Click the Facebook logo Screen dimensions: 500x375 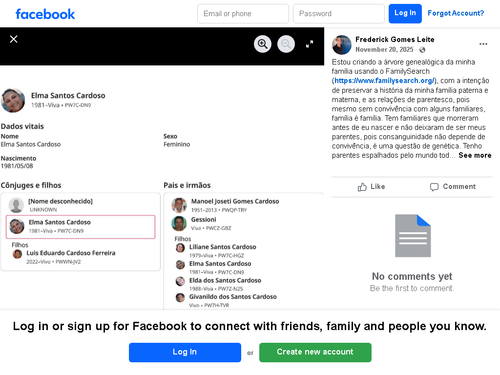45,14
